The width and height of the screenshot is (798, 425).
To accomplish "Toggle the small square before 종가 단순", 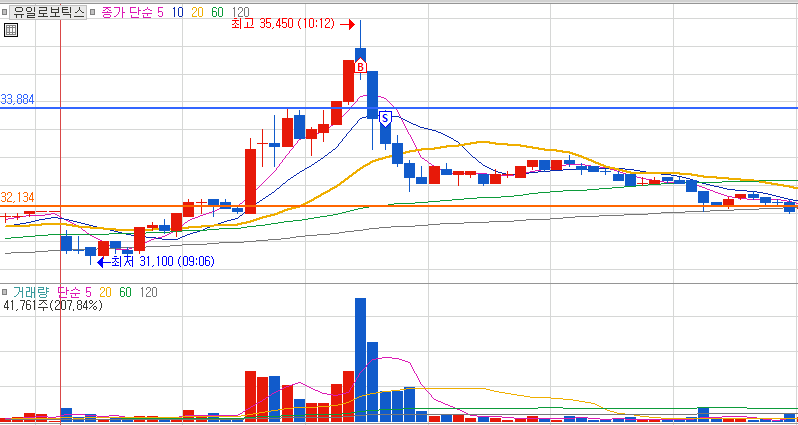I will pyautogui.click(x=93, y=12).
